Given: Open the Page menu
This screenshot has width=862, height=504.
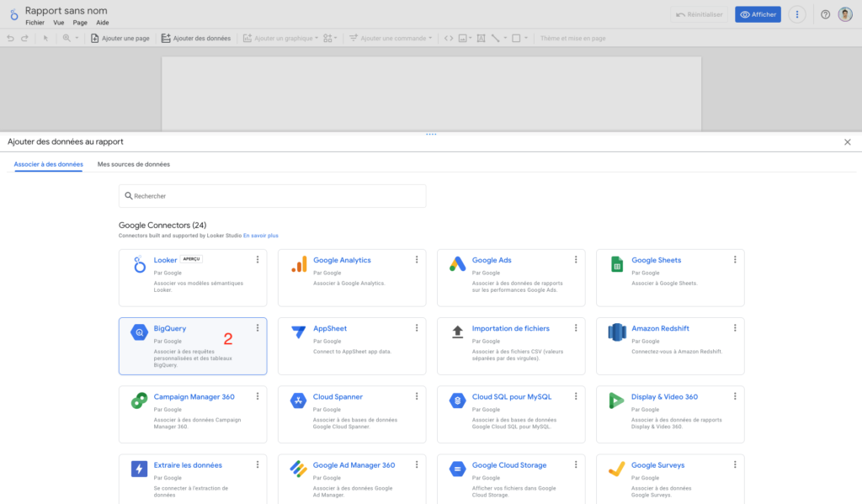Looking at the screenshot, I should point(80,23).
